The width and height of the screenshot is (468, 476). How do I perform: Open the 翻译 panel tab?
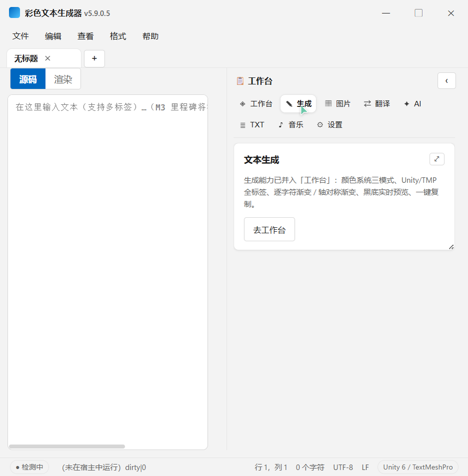click(377, 104)
